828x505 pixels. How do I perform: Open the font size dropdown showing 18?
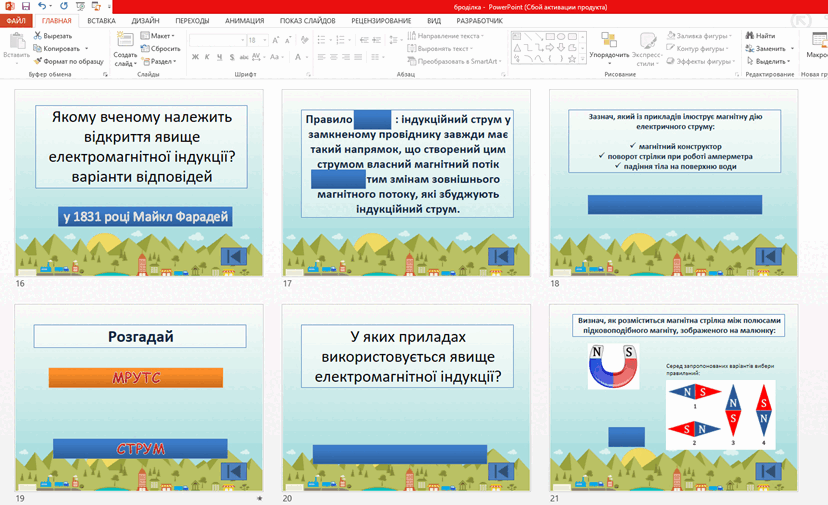tap(265, 40)
